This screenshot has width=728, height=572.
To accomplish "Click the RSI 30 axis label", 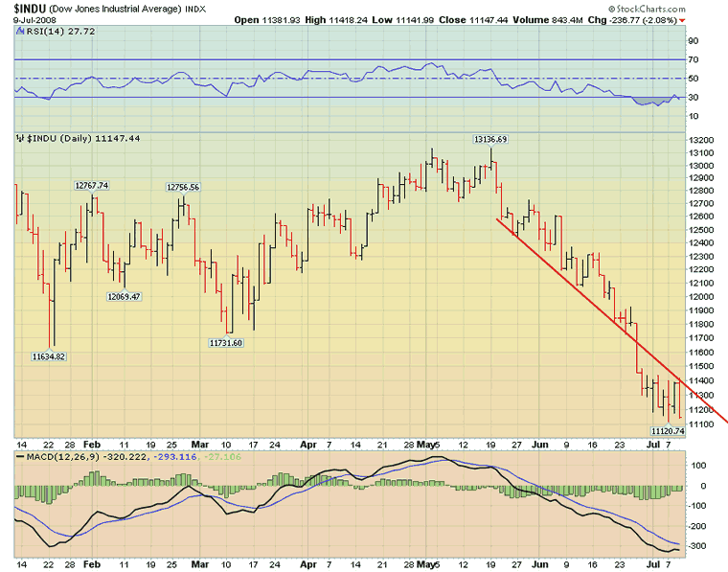I will coord(693,97).
